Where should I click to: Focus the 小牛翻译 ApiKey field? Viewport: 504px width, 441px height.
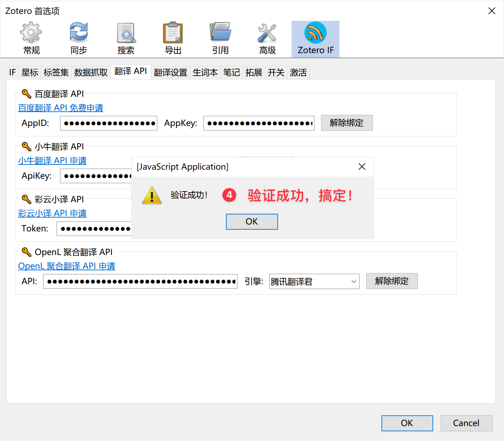click(x=96, y=176)
